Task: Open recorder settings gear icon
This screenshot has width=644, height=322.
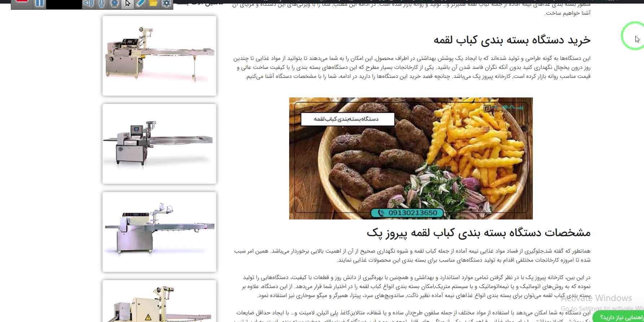Action: [x=166, y=4]
